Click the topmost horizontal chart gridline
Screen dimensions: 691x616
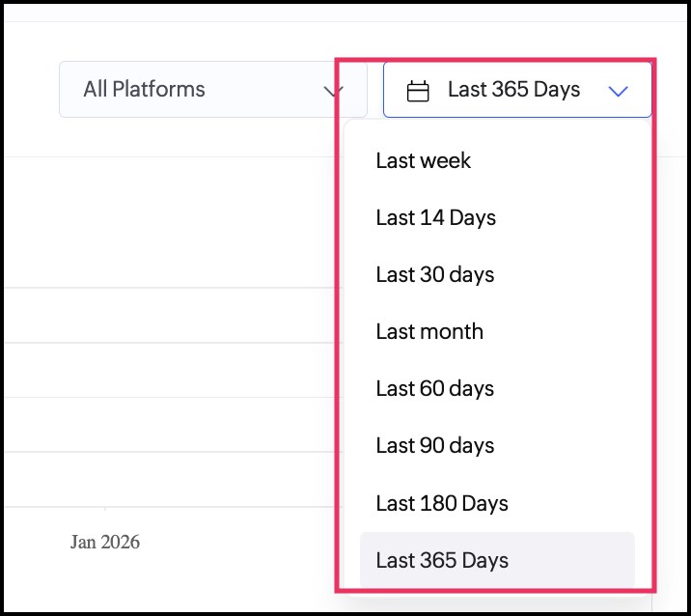tap(164, 288)
